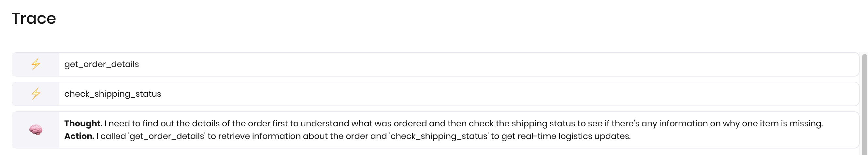Image resolution: width=868 pixels, height=155 pixels.
Task: Click the bold Action. label
Action: click(79, 136)
